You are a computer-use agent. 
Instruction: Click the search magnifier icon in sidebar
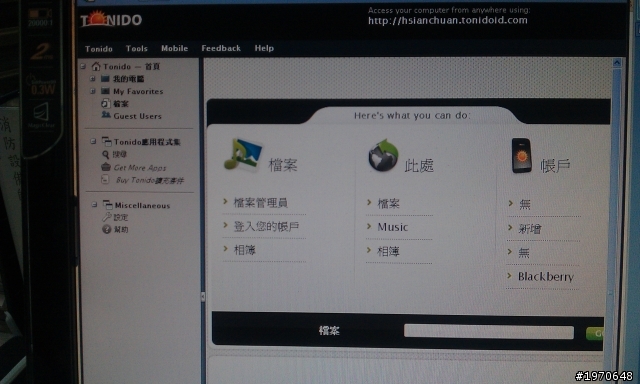coord(105,154)
